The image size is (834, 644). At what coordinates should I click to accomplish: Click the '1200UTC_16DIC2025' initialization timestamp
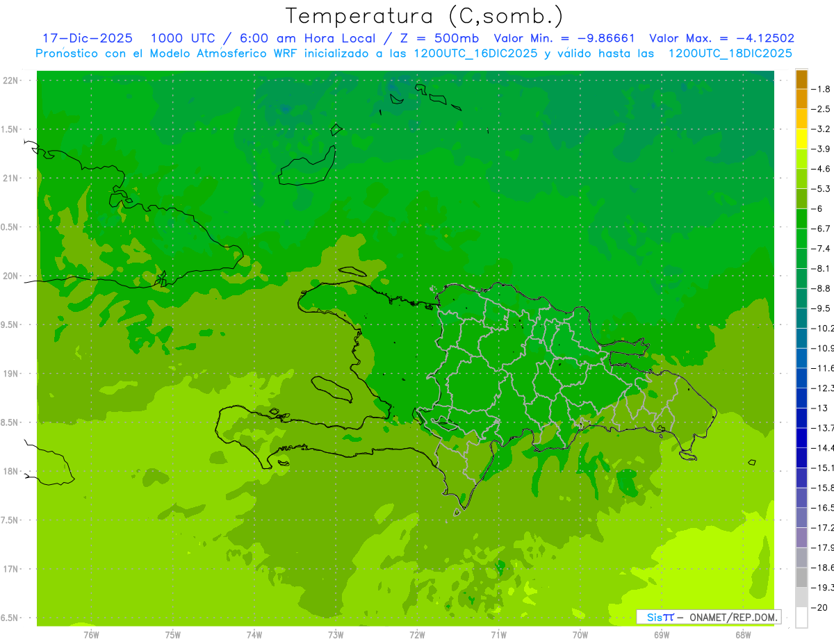475,53
